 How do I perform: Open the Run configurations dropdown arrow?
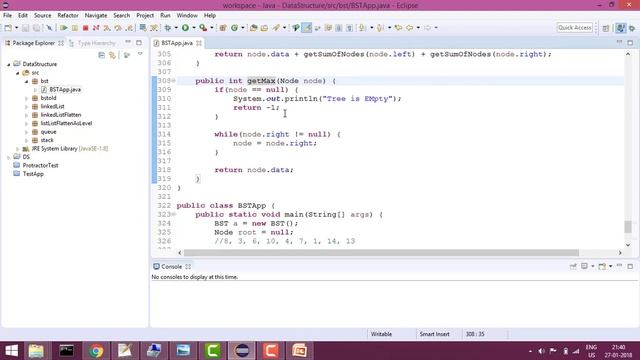pos(194,28)
